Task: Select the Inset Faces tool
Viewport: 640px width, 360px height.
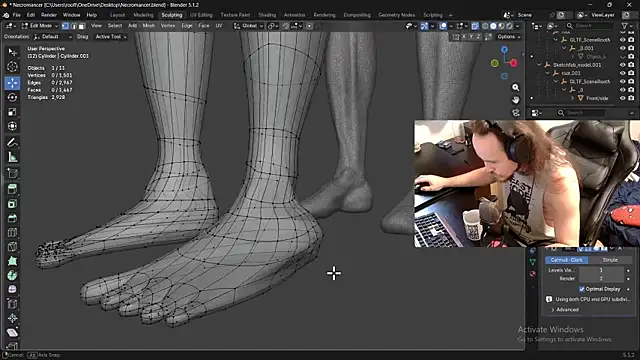Action: (x=12, y=204)
